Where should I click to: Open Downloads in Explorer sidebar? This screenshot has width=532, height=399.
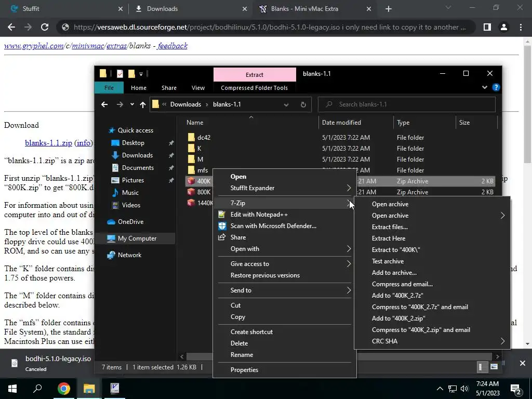click(x=137, y=155)
